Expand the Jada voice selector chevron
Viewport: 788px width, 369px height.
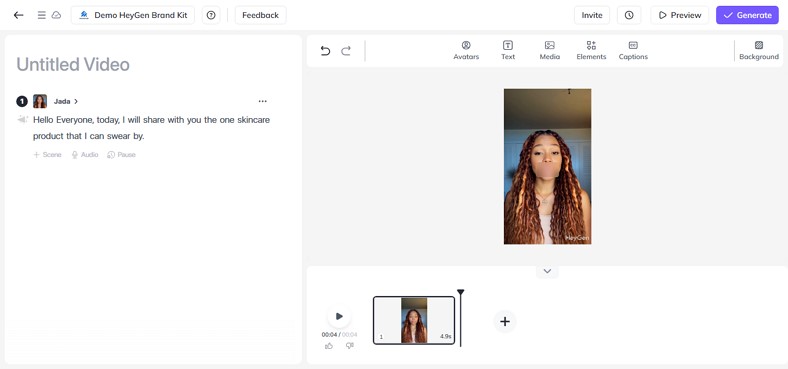[x=76, y=102]
